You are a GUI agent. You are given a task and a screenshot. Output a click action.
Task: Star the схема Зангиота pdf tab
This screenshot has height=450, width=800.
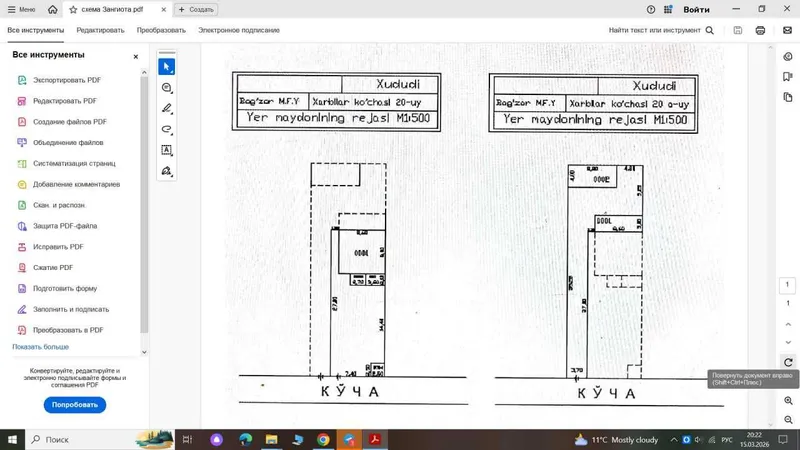73,9
